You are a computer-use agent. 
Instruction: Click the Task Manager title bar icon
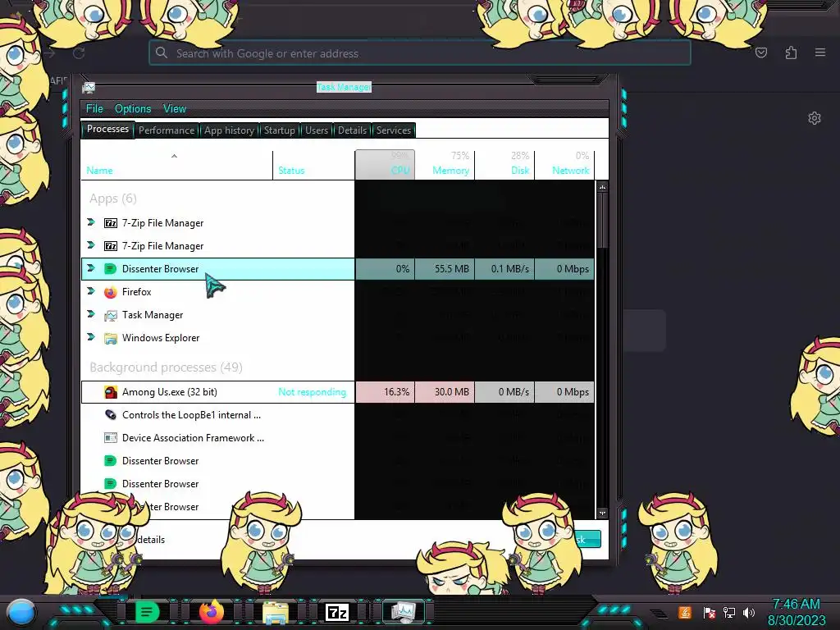(x=89, y=87)
